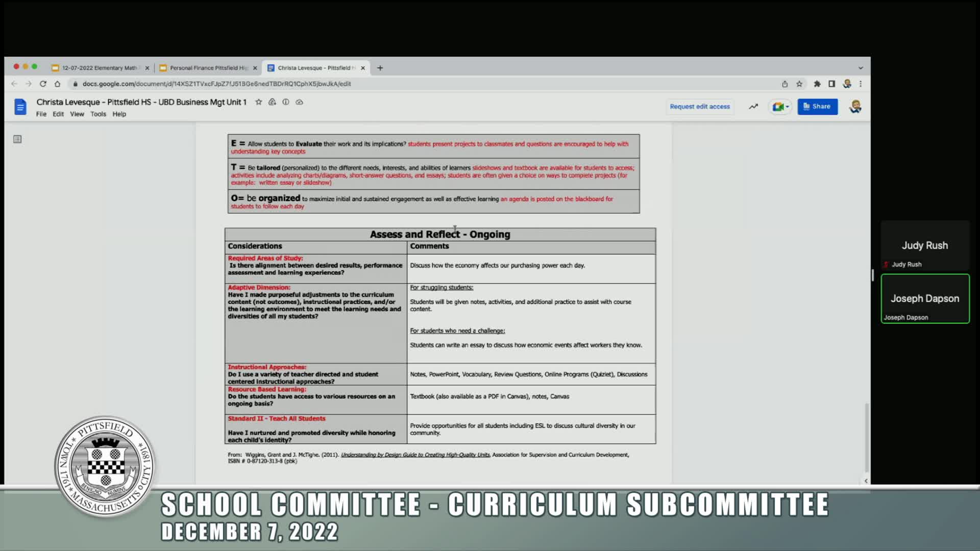This screenshot has width=980, height=551.
Task: Open the Google account avatar in Docs
Action: point(855,107)
